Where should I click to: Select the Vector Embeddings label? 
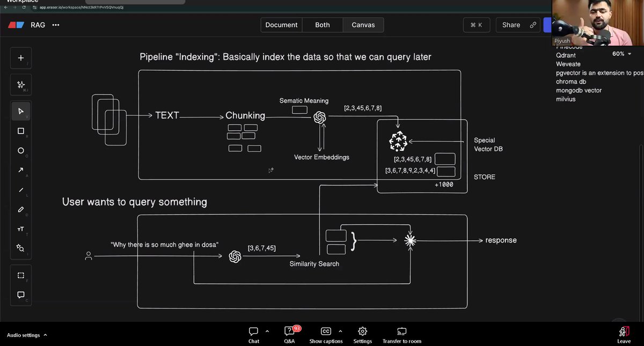pyautogui.click(x=321, y=157)
